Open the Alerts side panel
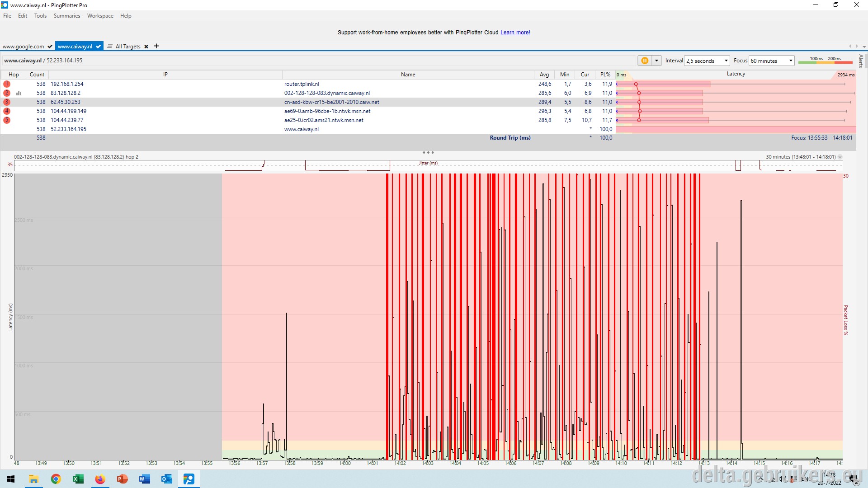868x488 pixels. click(x=861, y=61)
